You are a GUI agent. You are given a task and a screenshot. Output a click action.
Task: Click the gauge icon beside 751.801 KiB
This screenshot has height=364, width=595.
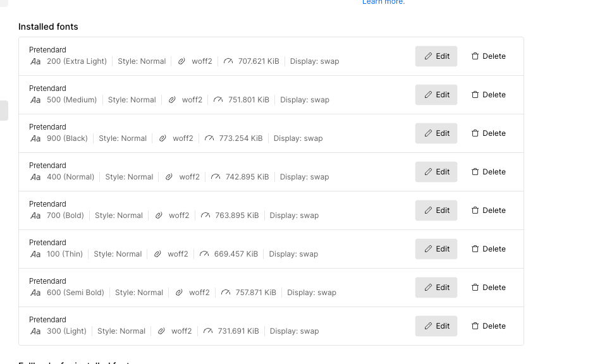click(x=218, y=100)
